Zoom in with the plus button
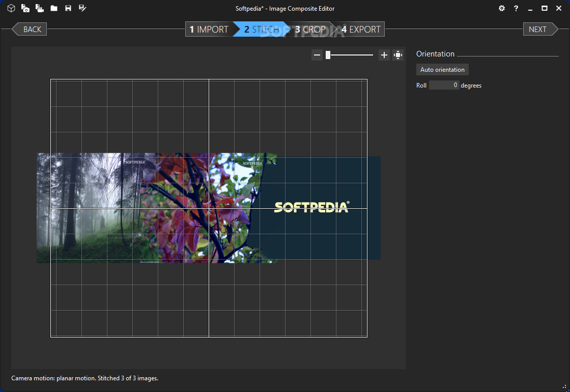 384,55
